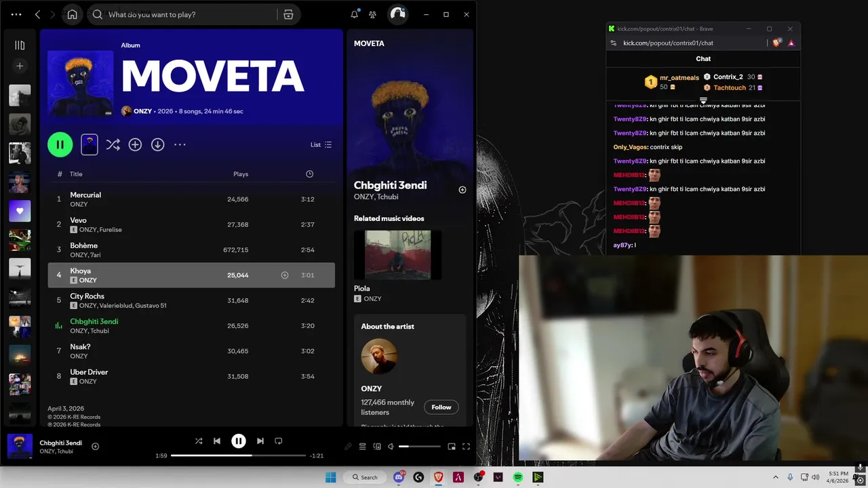Open Chbghiti 3endi title in player bar
Viewport: 868px width, 488px height.
[60, 443]
